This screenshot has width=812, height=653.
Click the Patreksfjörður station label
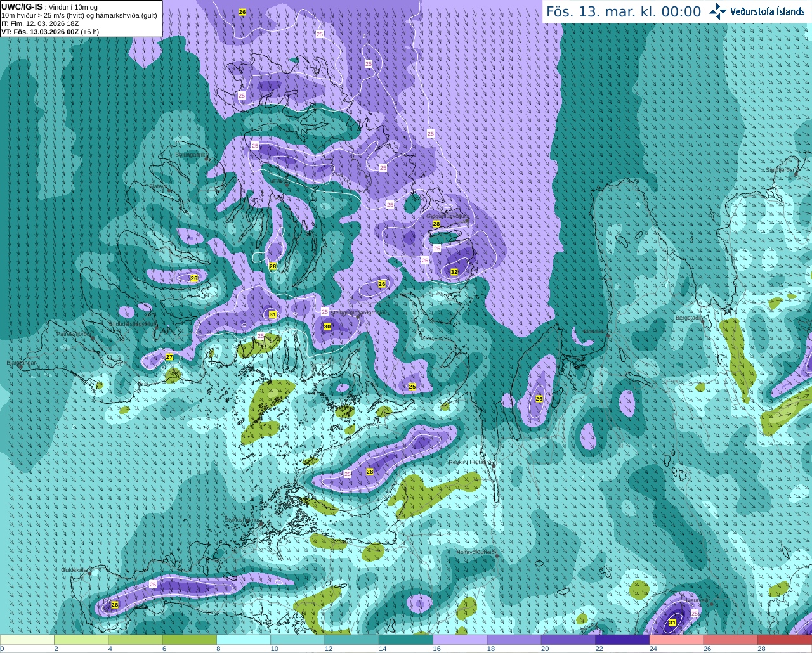click(75, 333)
